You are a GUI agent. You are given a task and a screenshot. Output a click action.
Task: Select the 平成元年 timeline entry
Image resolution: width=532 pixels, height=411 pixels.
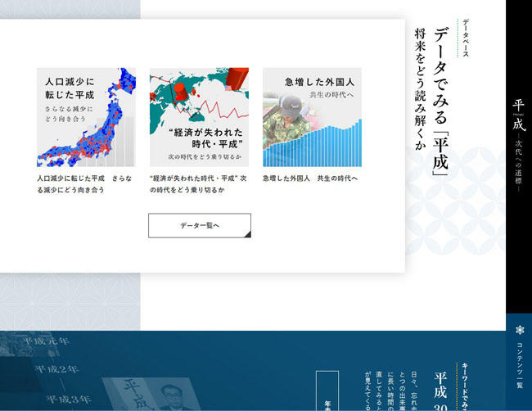point(47,341)
